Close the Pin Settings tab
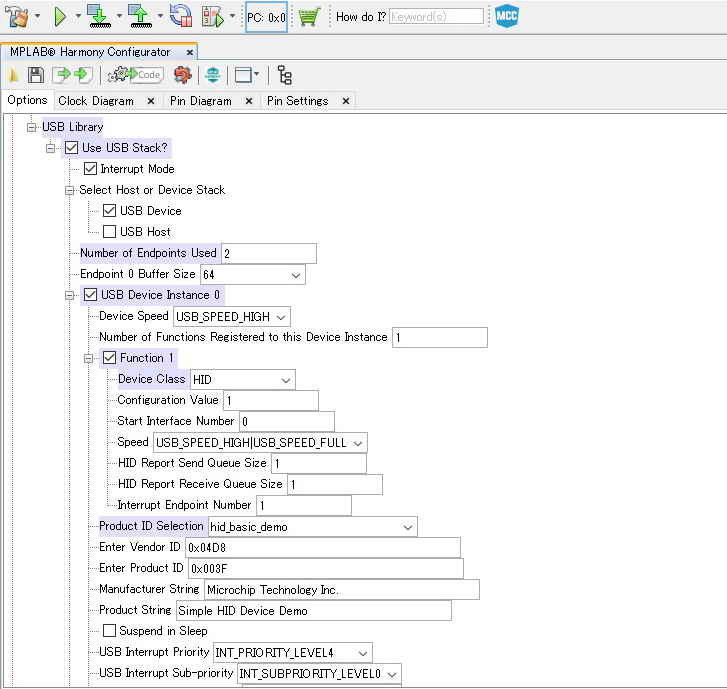 [x=346, y=101]
